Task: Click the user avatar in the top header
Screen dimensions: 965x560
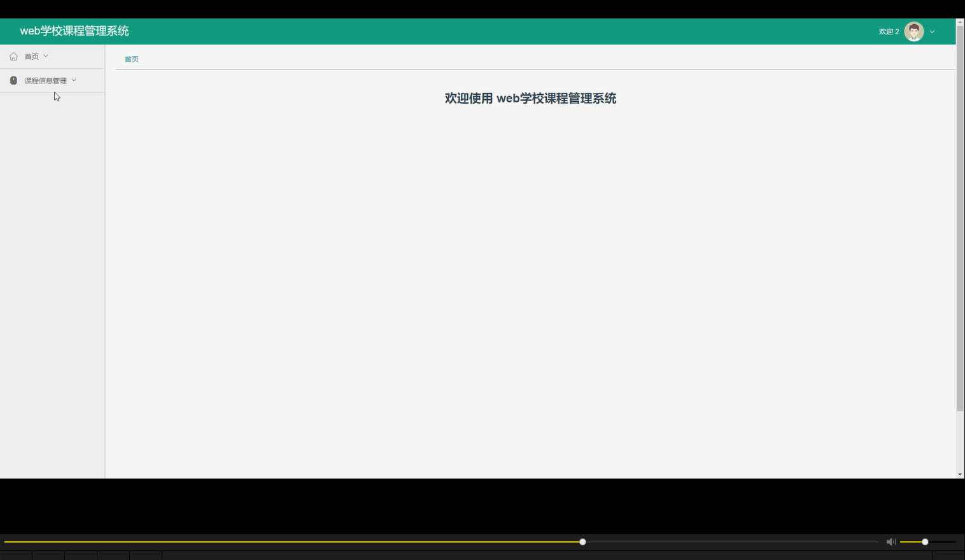Action: click(x=914, y=31)
